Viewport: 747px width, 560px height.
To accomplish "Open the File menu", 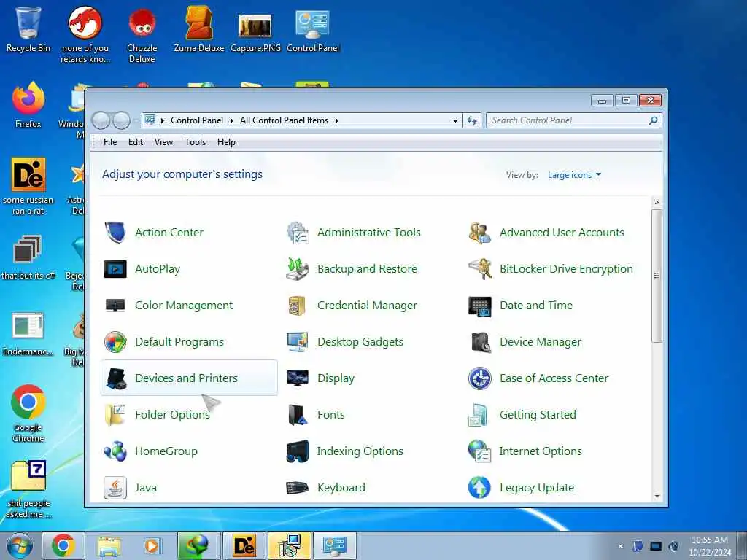I will pos(110,142).
